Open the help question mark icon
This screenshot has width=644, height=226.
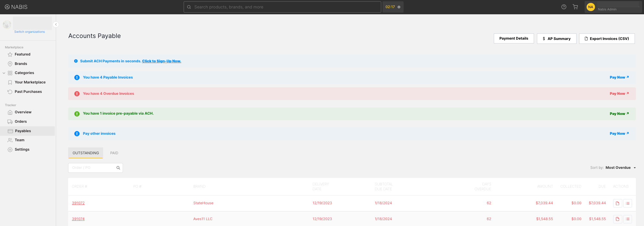[564, 7]
